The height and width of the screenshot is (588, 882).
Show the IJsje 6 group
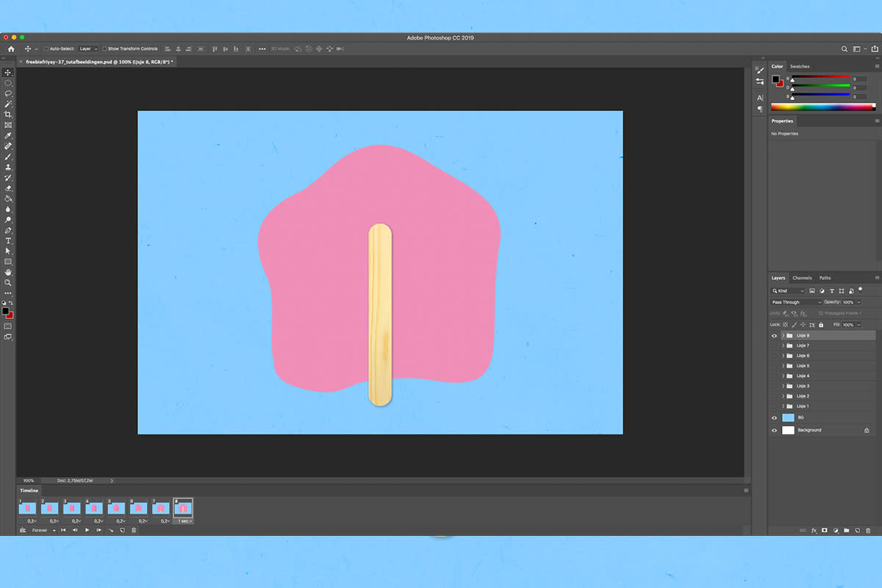774,356
